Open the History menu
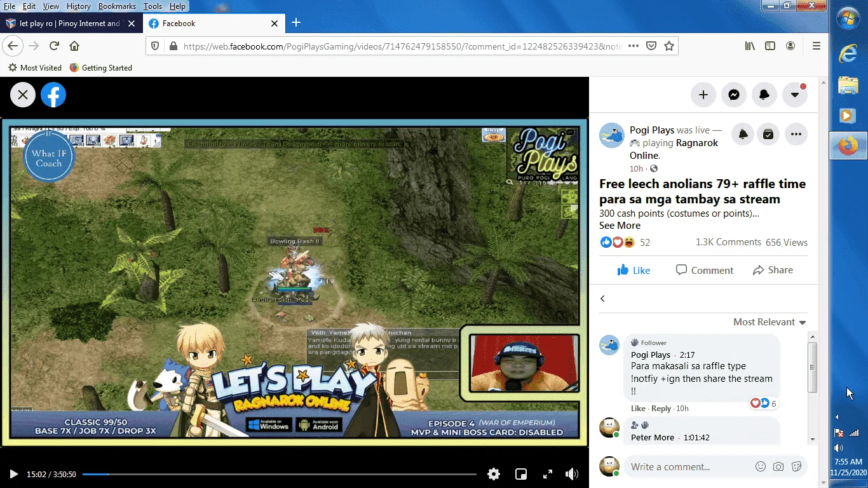 pyautogui.click(x=79, y=6)
